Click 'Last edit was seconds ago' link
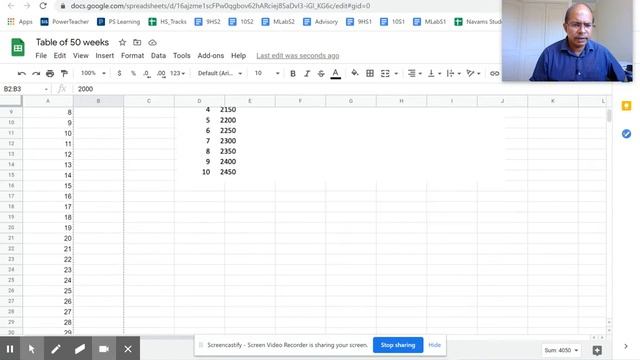The width and height of the screenshot is (640, 360). tap(298, 56)
